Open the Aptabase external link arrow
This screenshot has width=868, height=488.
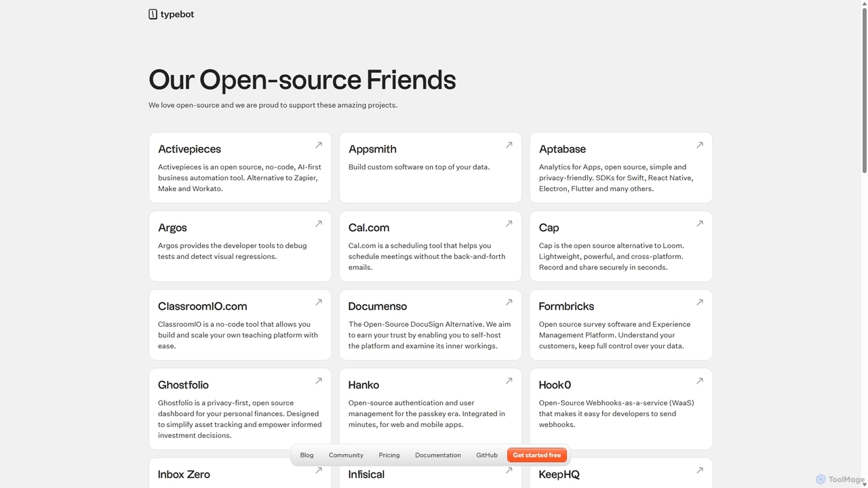click(x=700, y=145)
